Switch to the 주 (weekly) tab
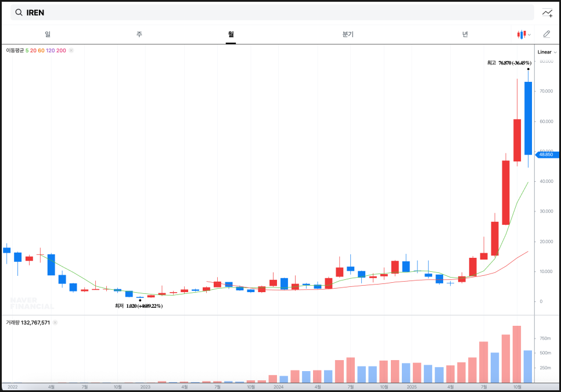 (x=139, y=34)
